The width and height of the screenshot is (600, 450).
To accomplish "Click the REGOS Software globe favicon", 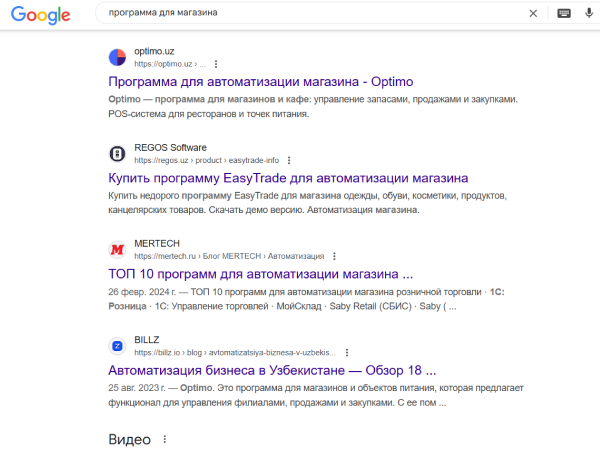I will [x=117, y=153].
